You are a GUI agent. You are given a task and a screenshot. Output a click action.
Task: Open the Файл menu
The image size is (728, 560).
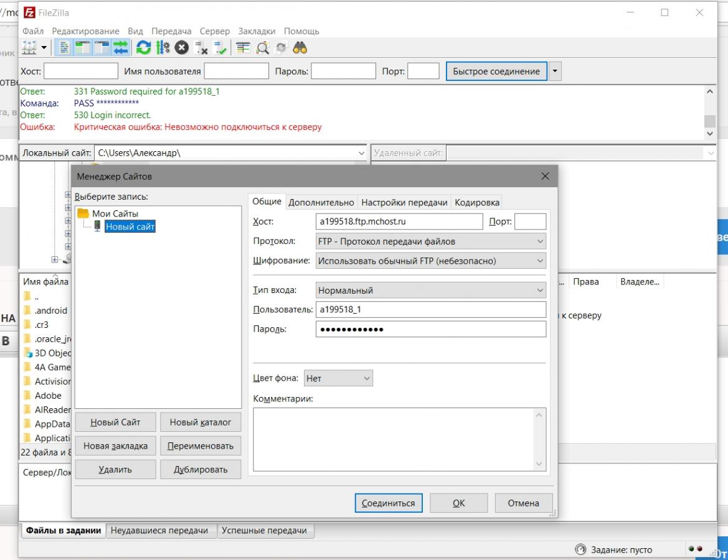(33, 31)
